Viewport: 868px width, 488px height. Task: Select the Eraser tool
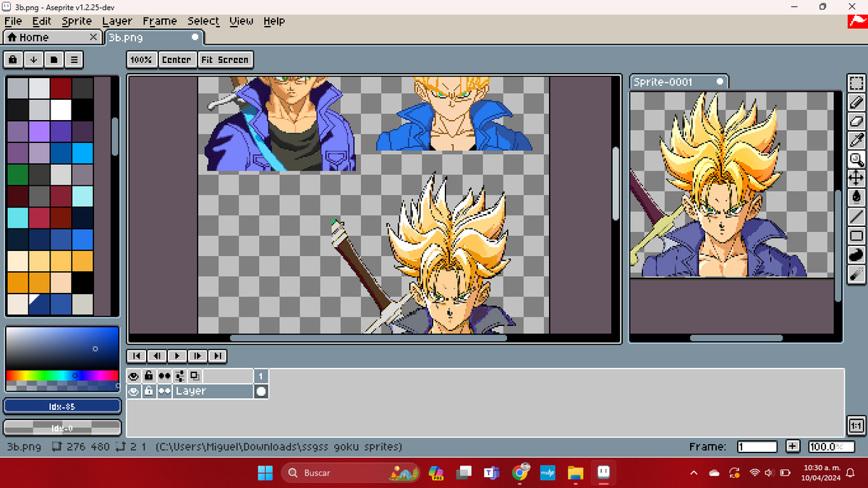coord(856,121)
